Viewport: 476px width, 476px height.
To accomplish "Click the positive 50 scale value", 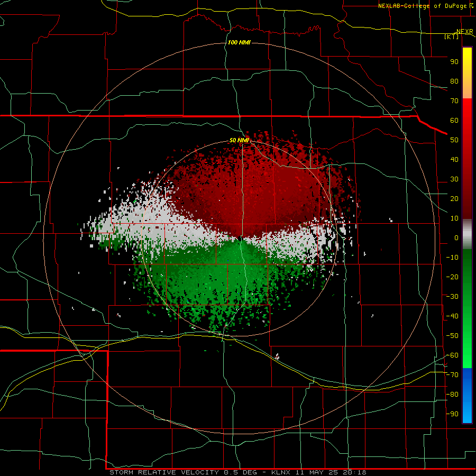I will [454, 140].
